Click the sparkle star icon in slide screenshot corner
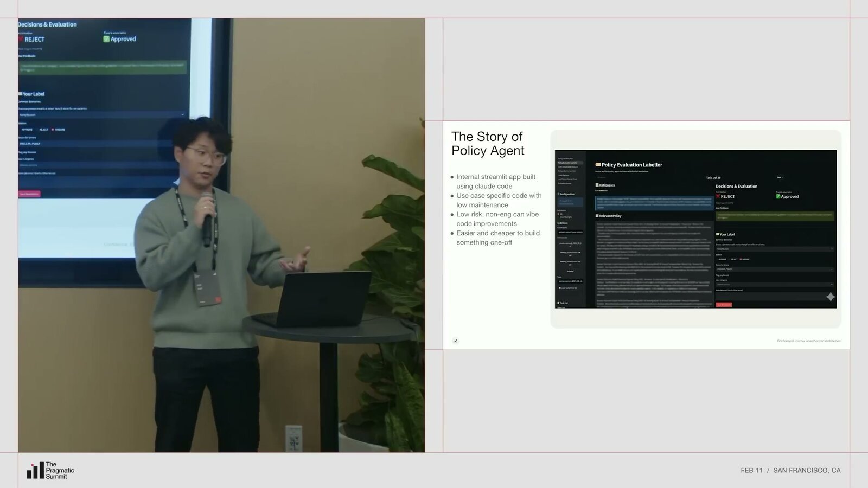Screen dimensions: 868x488 pos(831,297)
